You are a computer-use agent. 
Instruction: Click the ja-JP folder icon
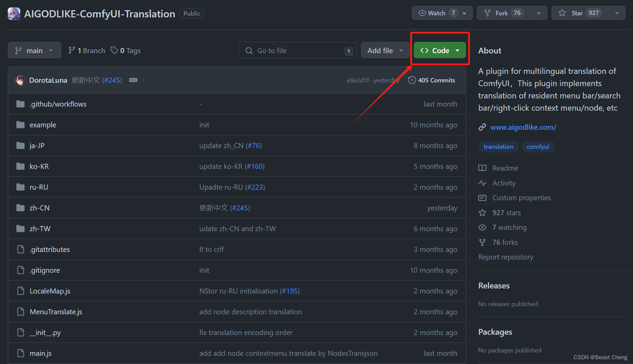(20, 146)
